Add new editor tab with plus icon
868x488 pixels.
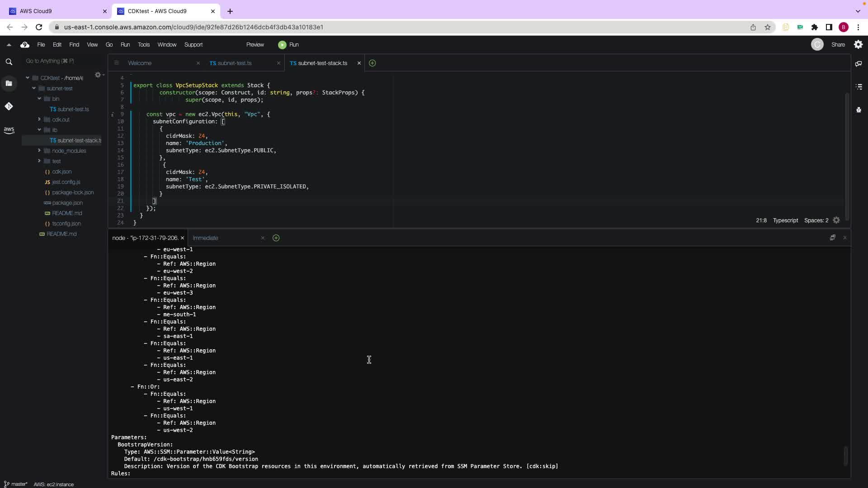(x=372, y=63)
